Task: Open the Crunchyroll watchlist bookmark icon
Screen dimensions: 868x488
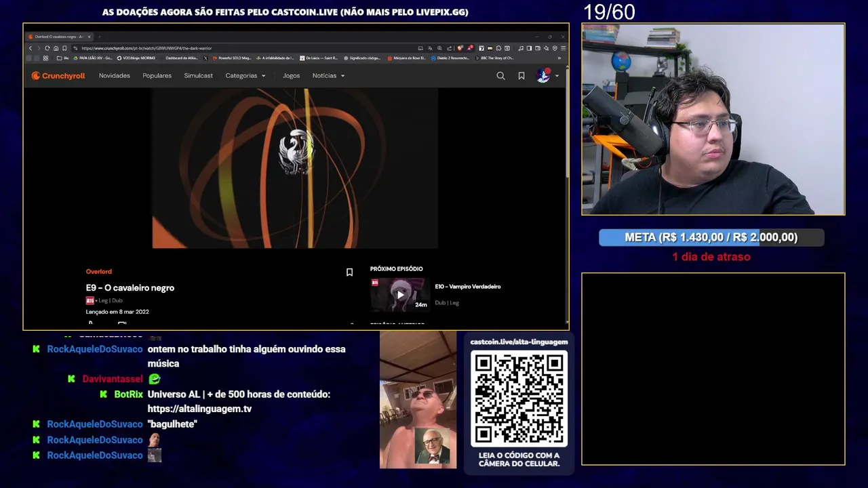Action: (521, 76)
